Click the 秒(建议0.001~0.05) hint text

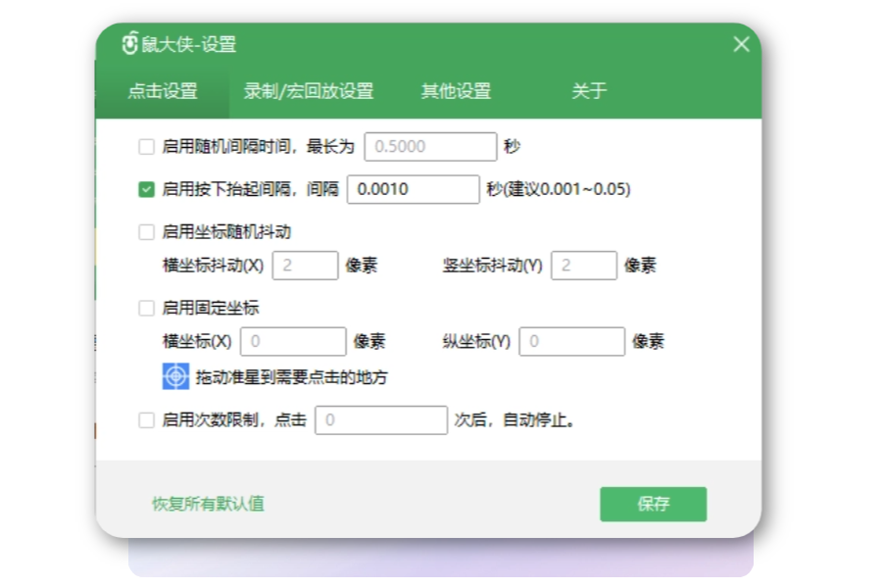[x=559, y=189]
